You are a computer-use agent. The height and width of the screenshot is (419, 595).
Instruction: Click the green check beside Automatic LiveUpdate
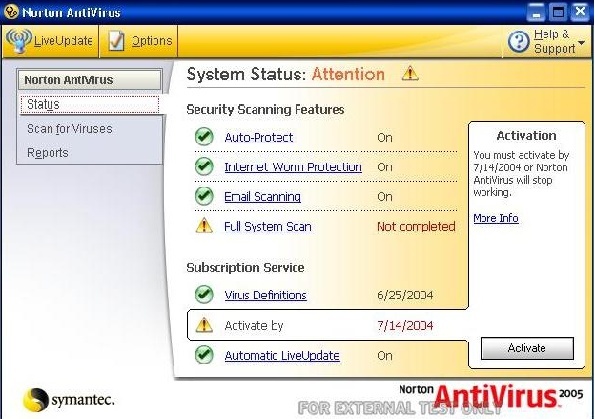pos(204,354)
